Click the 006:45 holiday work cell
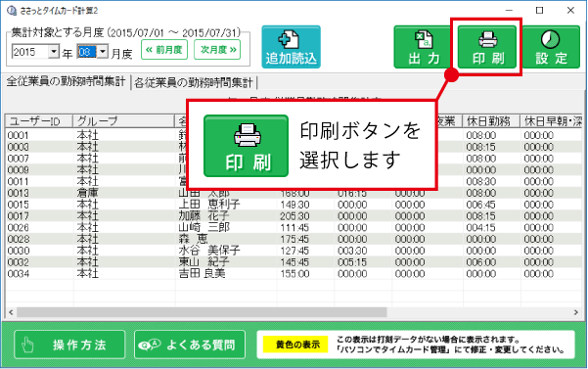This screenshot has height=369, width=588. [x=480, y=205]
